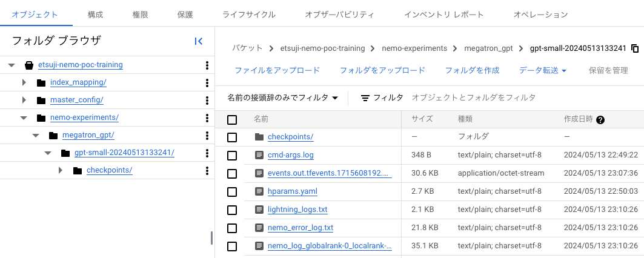Open lightning_logs.txt file link
644x258 pixels.
pyautogui.click(x=297, y=210)
